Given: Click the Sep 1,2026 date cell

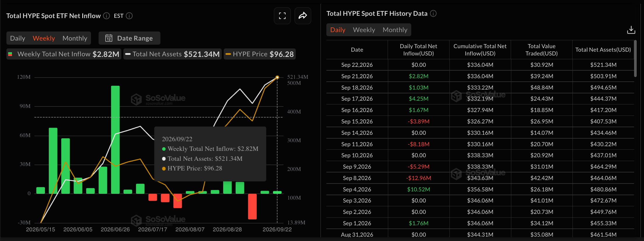Looking at the screenshot, I should pyautogui.click(x=357, y=223).
